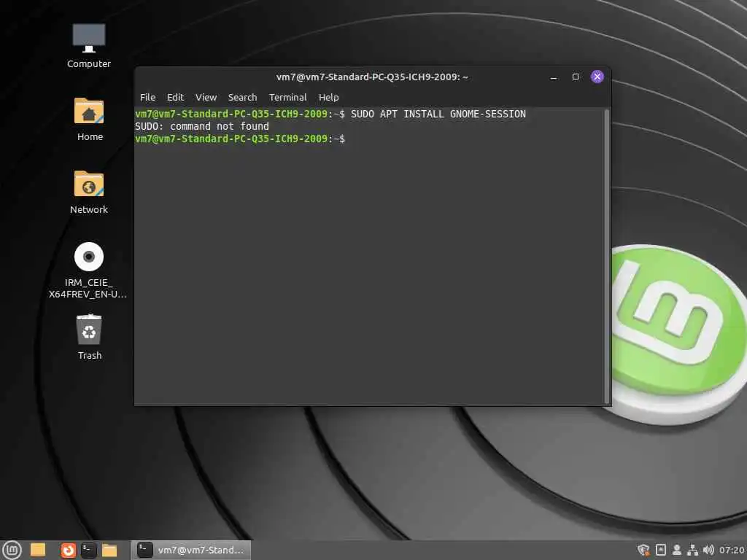Minimize the terminal window
Viewport: 747px width, 560px height.
point(554,77)
